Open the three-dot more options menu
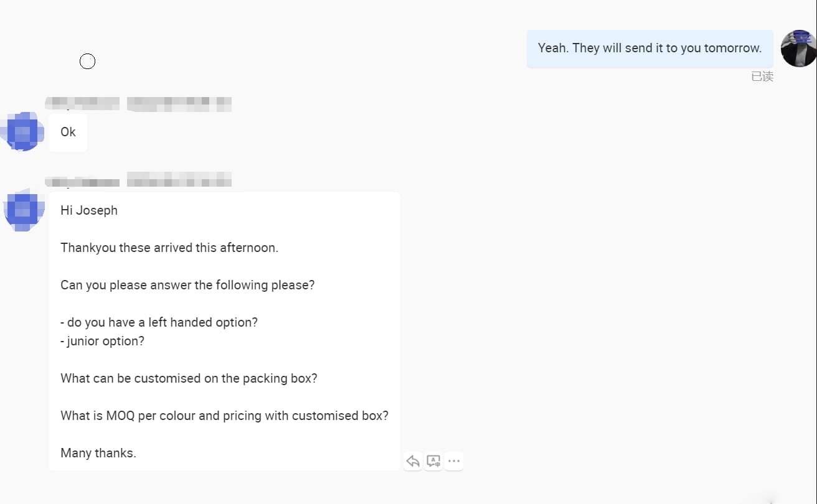 [454, 461]
